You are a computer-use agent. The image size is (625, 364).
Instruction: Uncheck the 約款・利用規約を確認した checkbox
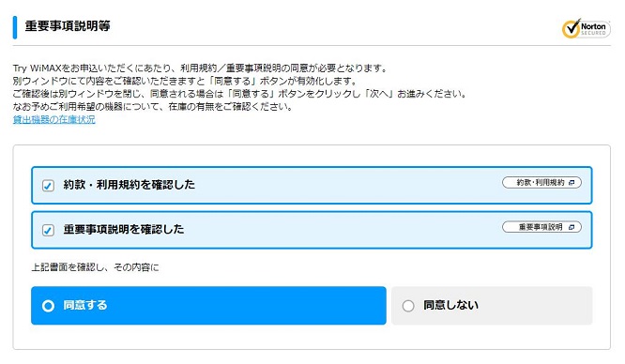click(48, 186)
